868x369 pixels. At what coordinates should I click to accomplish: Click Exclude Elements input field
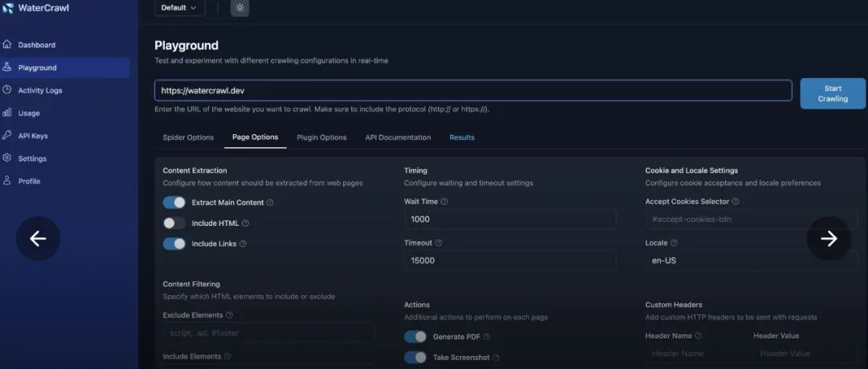(x=268, y=333)
